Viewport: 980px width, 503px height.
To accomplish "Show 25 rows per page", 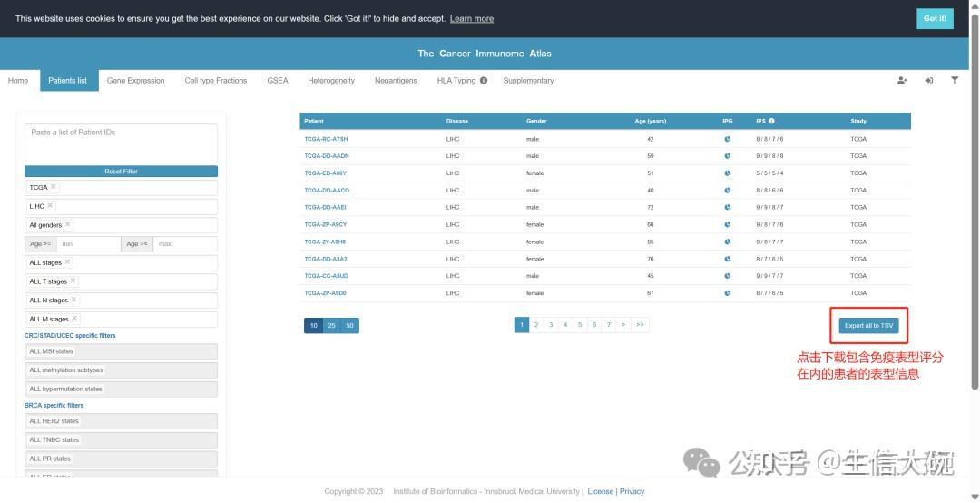I will pos(332,325).
